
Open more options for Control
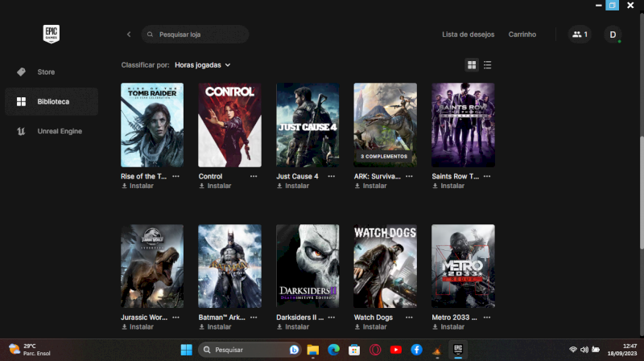coord(254,175)
